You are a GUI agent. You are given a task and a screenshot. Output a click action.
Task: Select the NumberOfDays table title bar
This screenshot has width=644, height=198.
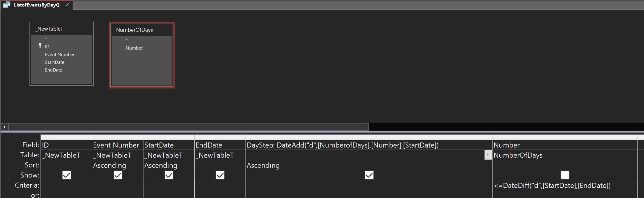(x=142, y=30)
